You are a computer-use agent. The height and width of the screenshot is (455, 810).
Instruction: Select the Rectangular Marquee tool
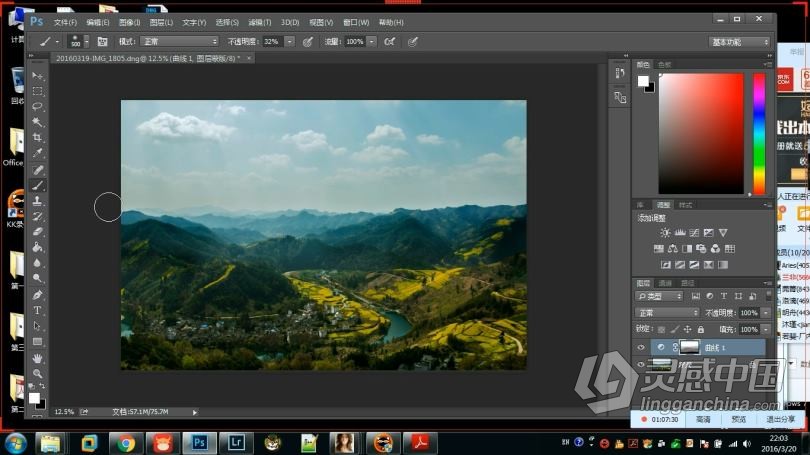point(38,91)
